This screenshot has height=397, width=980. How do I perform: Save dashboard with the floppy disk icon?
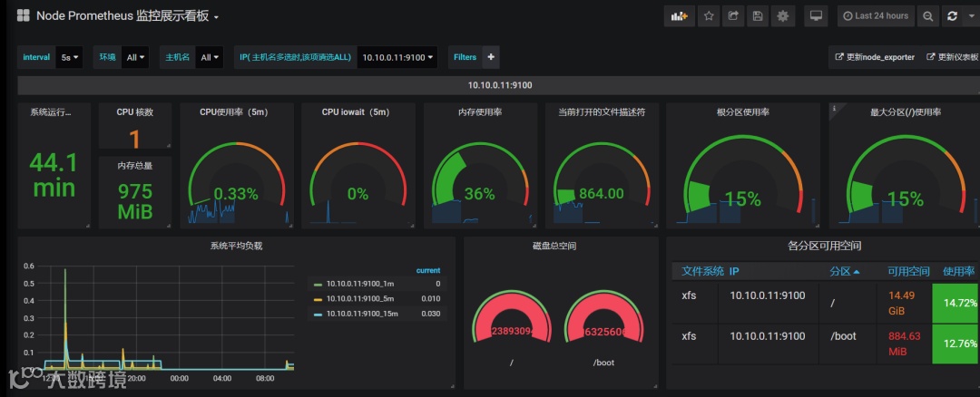point(758,16)
